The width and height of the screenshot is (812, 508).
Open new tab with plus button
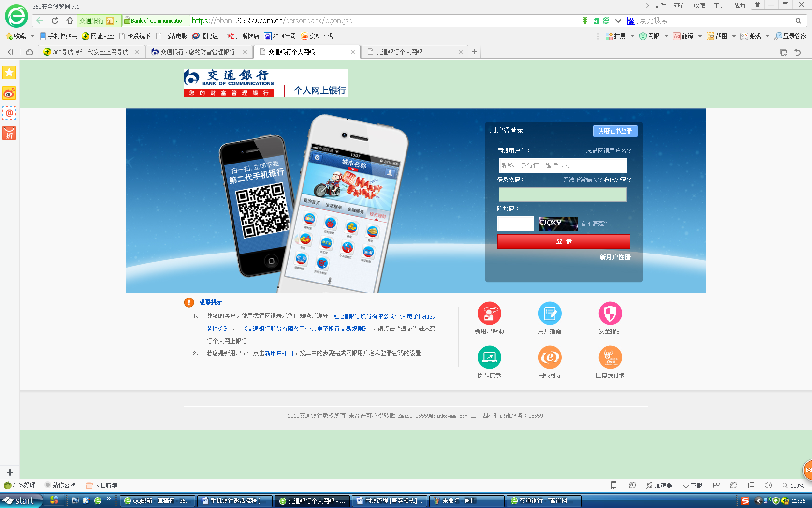tap(475, 52)
